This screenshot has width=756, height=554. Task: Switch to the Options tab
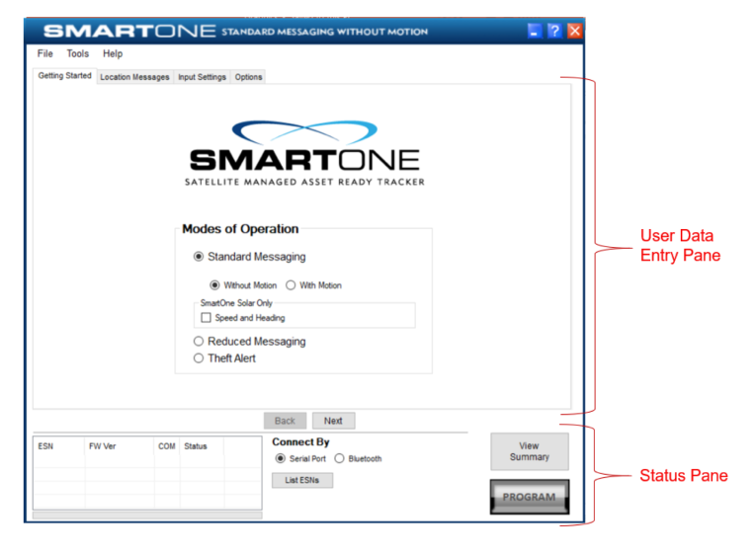[248, 77]
